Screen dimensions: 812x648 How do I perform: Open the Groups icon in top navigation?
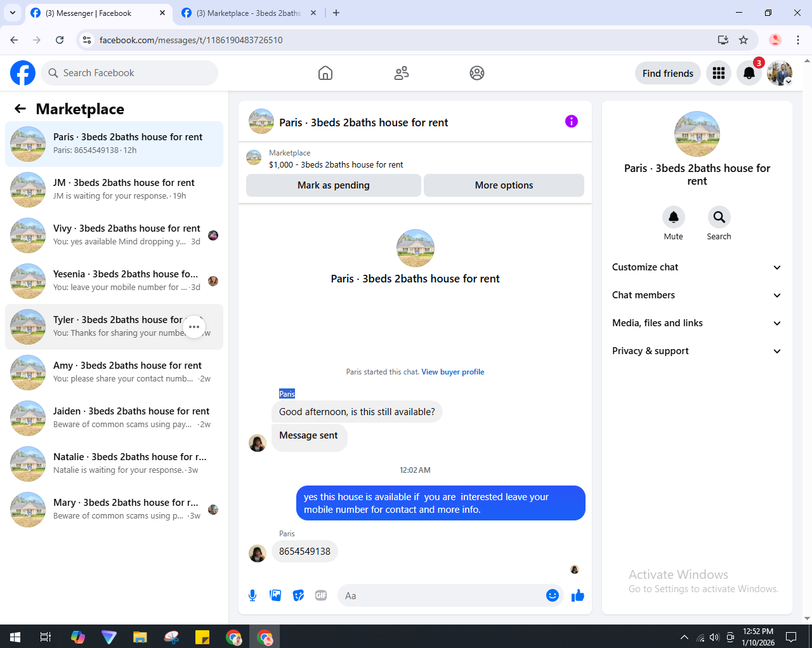(477, 73)
